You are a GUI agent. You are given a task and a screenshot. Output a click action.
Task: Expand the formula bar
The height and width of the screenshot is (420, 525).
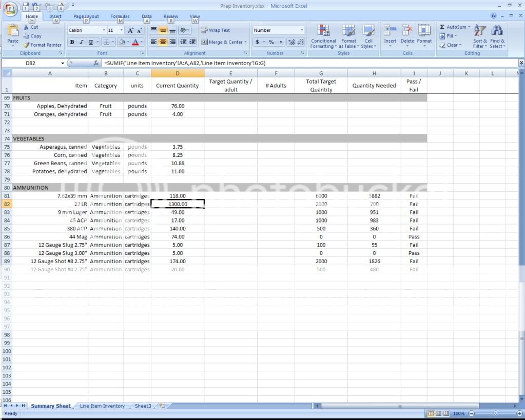pyautogui.click(x=521, y=63)
